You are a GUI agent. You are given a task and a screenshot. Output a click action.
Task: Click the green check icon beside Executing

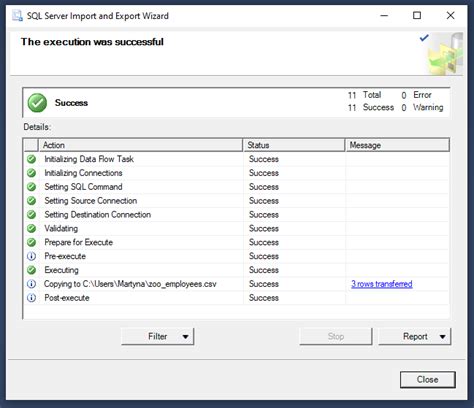[x=31, y=270]
